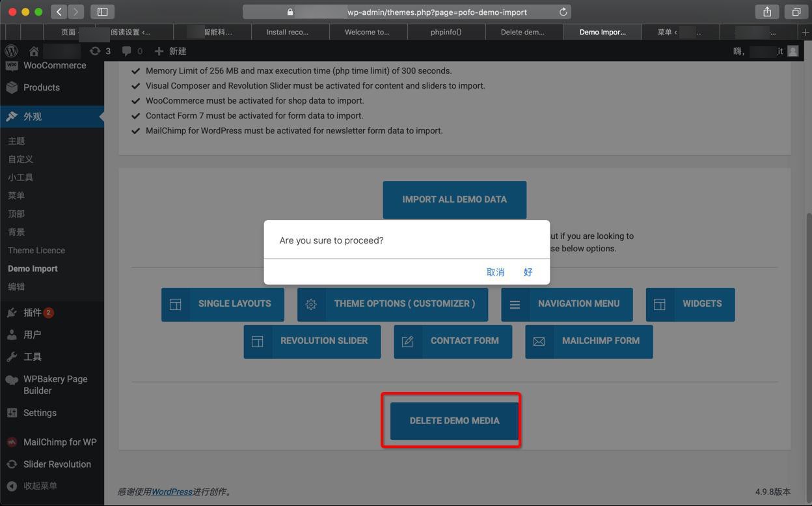Go back with Safari's back arrow
The image size is (812, 506).
point(59,12)
